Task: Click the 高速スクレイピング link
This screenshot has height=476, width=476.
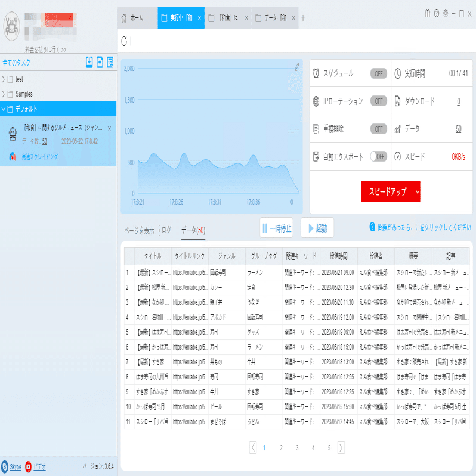Action: 39,156
